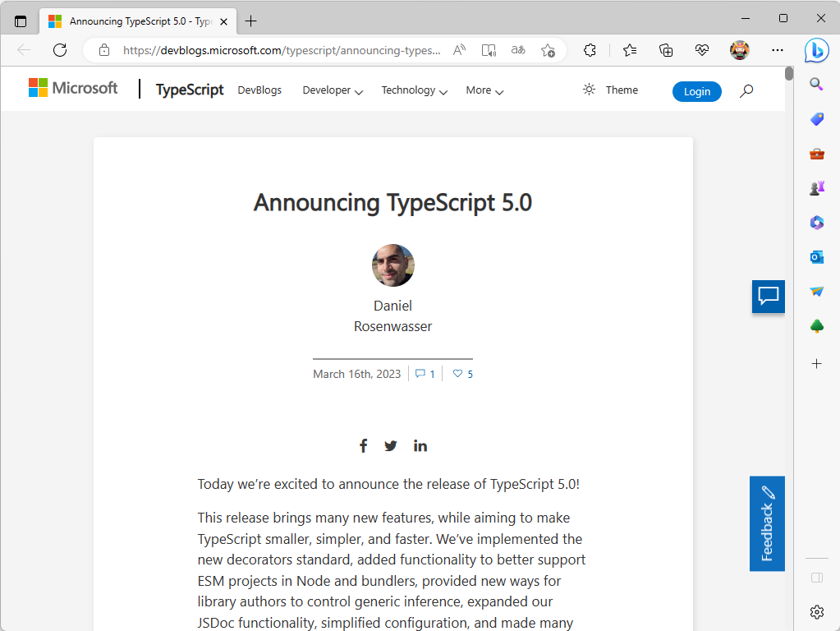Viewport: 840px width, 631px height.
Task: Click the Translate page icon
Action: pyautogui.click(x=518, y=50)
